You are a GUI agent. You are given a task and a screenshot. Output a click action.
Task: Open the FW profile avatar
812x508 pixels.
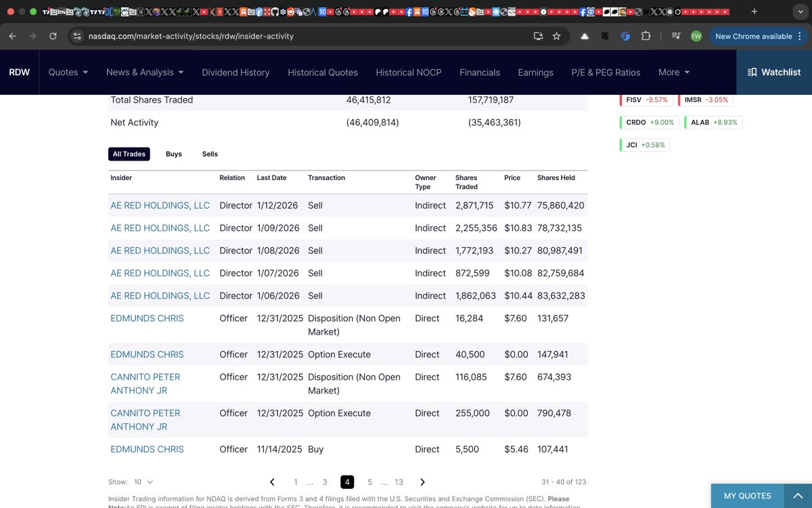(696, 36)
